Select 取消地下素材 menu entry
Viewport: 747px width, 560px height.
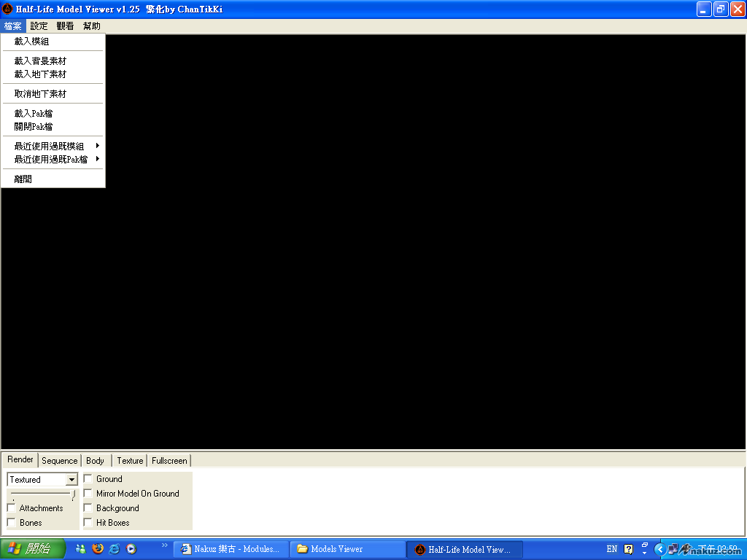click(53, 94)
